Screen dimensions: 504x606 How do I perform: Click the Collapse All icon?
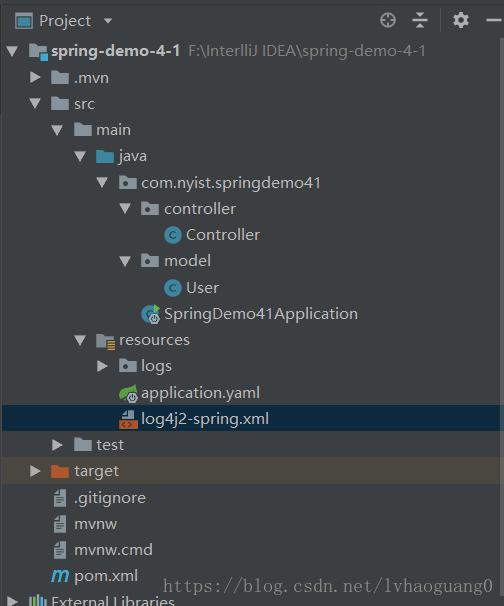(x=420, y=20)
